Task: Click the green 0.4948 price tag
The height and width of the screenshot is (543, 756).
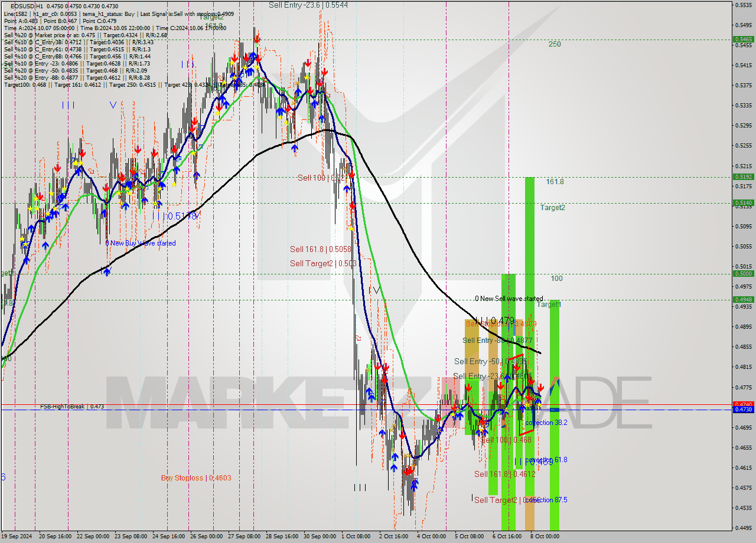Action: click(x=743, y=299)
